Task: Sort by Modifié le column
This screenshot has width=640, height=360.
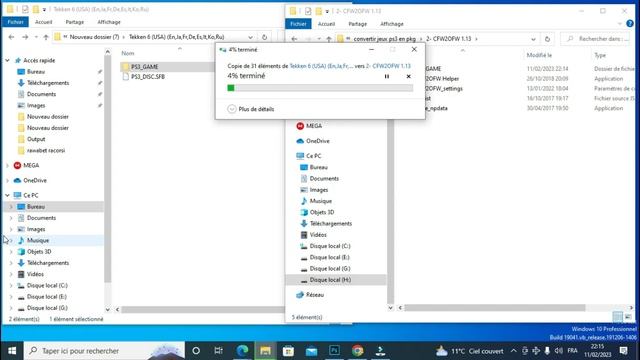Action: 539,55
